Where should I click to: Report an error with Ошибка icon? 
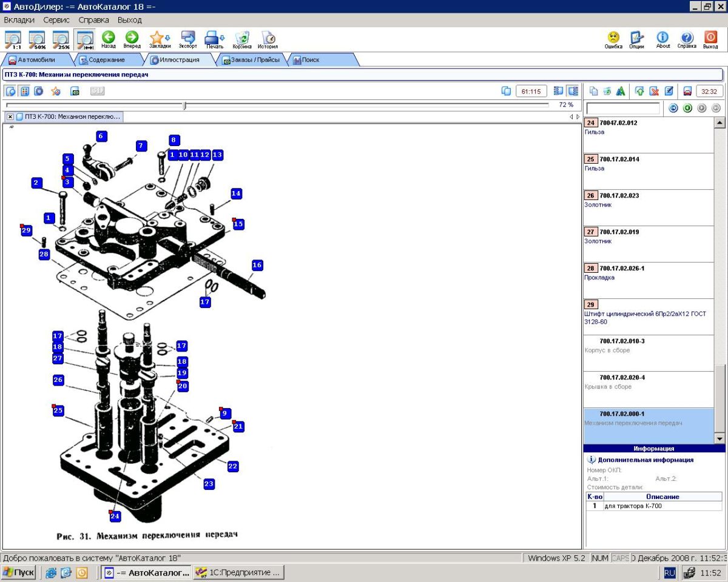[x=613, y=39]
